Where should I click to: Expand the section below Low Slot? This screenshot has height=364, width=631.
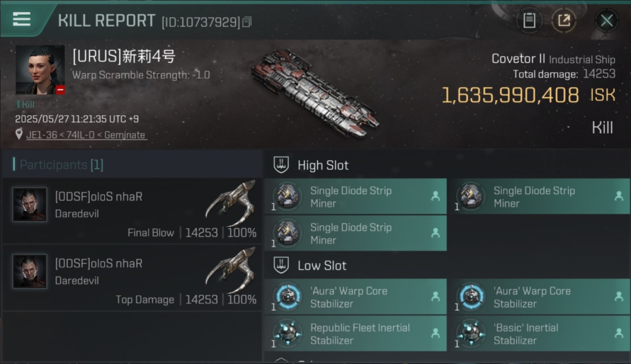(282, 360)
